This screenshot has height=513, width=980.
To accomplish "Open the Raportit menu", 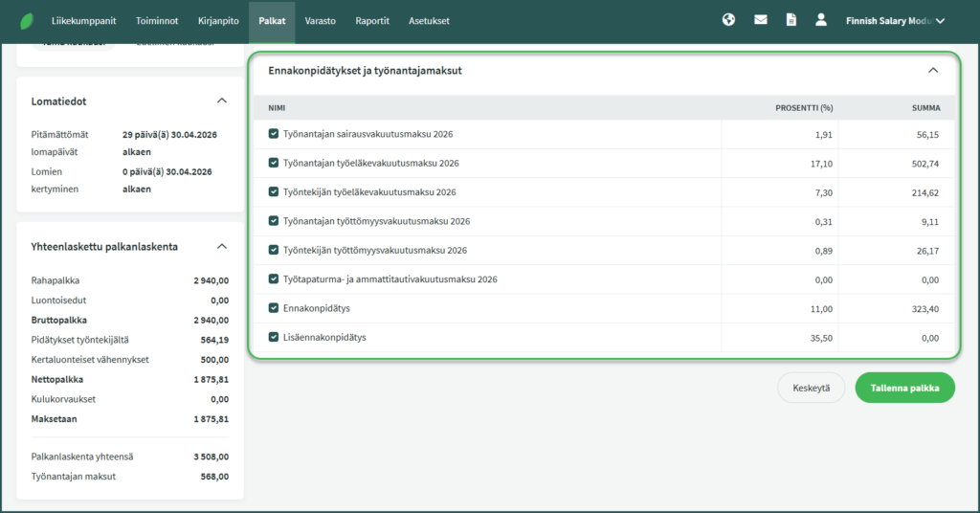I will click(371, 20).
